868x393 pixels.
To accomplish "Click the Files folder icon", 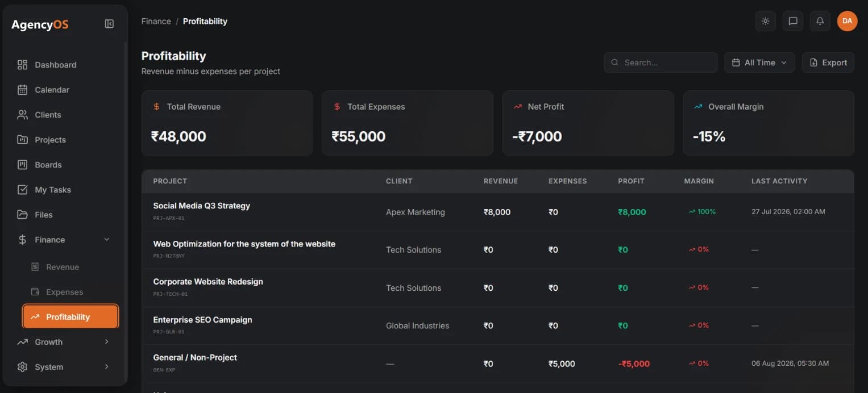I will 22,215.
